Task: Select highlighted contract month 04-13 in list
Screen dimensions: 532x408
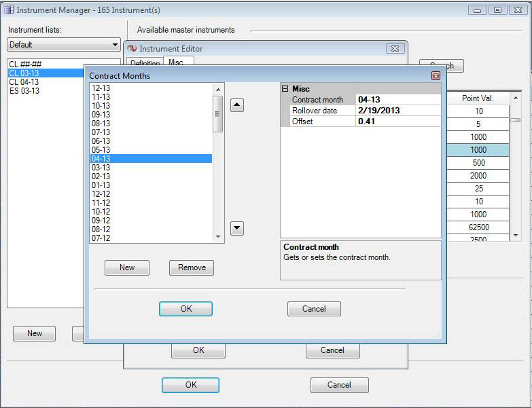Action: coord(152,159)
